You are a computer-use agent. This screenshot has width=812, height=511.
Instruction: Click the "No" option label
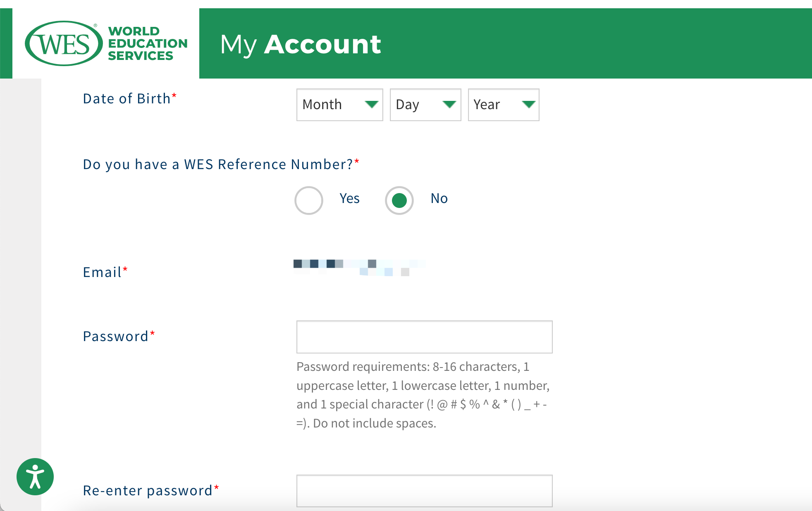click(x=439, y=198)
